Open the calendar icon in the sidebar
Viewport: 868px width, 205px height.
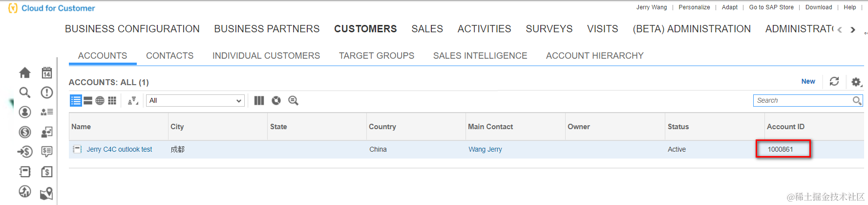[47, 73]
